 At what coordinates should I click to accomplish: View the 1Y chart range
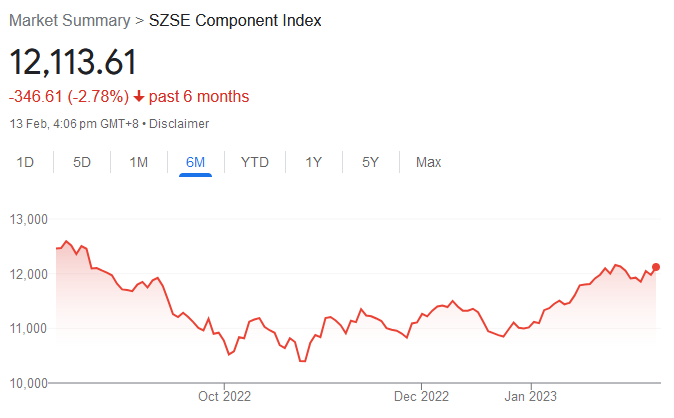point(314,162)
